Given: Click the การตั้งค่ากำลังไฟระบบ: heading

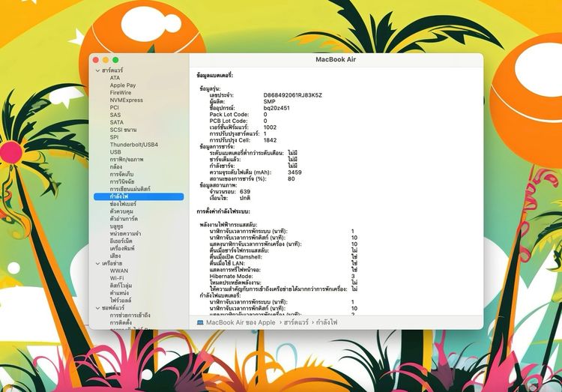Looking at the screenshot, I should pyautogui.click(x=223, y=211).
